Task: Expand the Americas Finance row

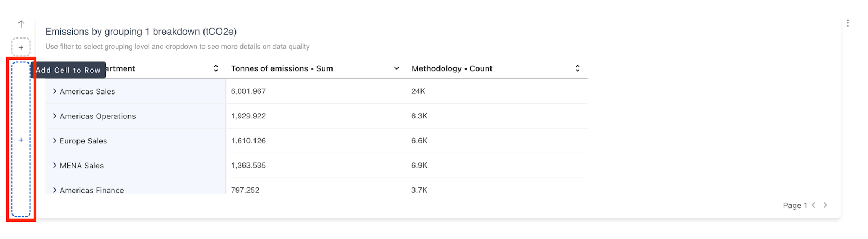Action: [x=55, y=190]
